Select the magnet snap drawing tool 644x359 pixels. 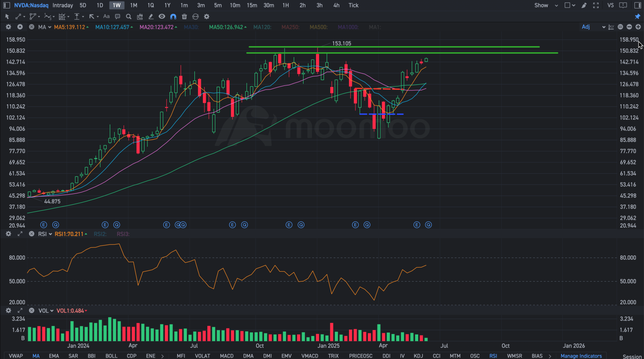click(173, 17)
